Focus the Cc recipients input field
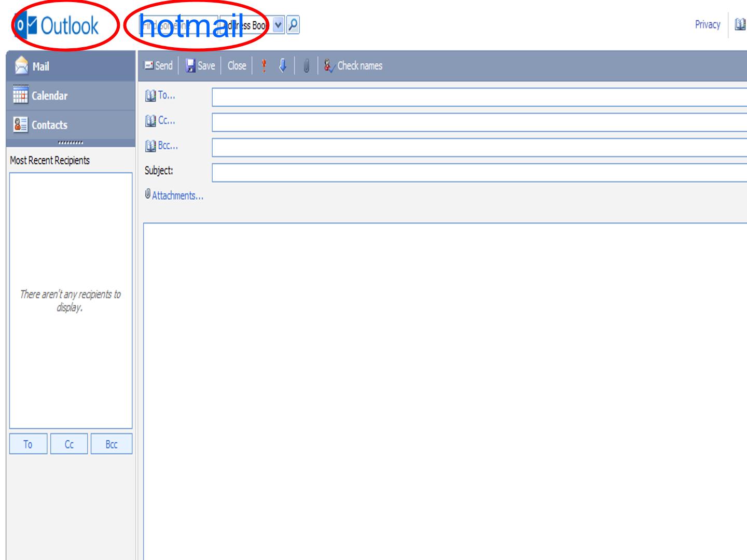Image resolution: width=747 pixels, height=560 pixels. pyautogui.click(x=479, y=122)
